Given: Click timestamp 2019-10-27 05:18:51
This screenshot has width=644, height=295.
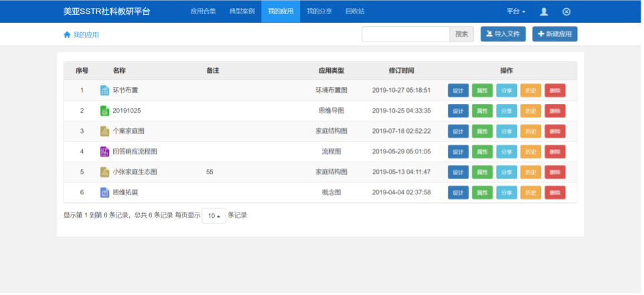Looking at the screenshot, I should click(401, 90).
